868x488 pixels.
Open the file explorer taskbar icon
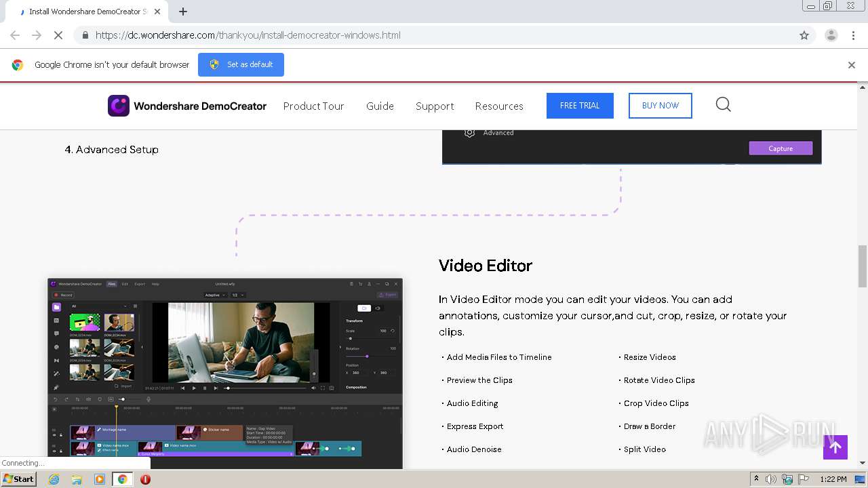click(x=77, y=479)
